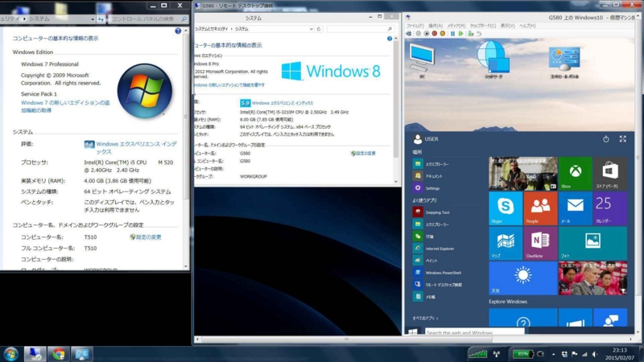
Task: Expand address bar dropdown in Windows 8 window
Action: pos(311,29)
